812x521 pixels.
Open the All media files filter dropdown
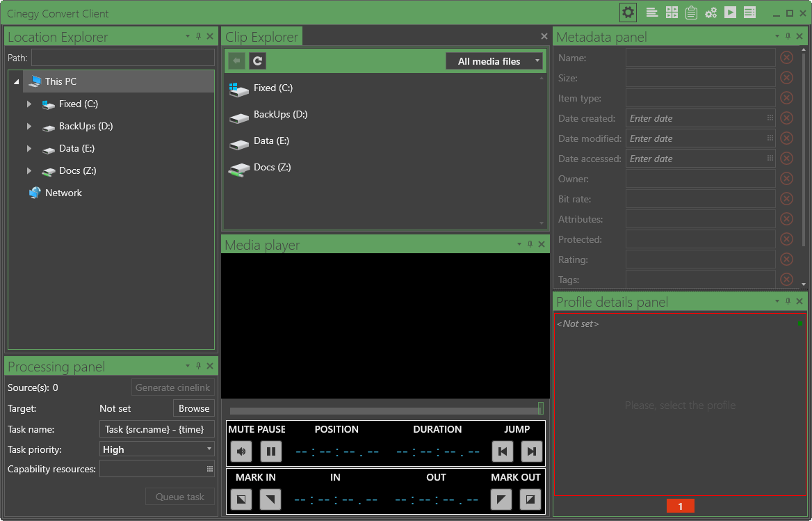click(x=494, y=61)
